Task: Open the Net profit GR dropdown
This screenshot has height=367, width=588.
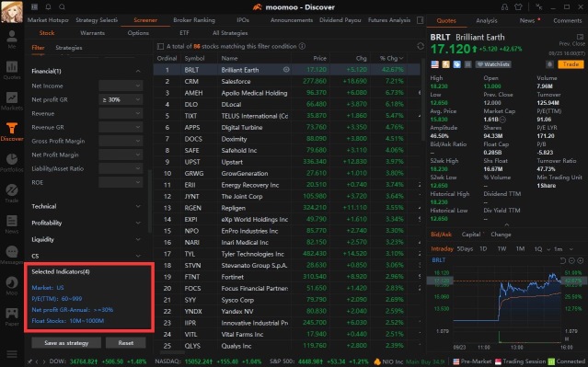Action: (x=121, y=99)
